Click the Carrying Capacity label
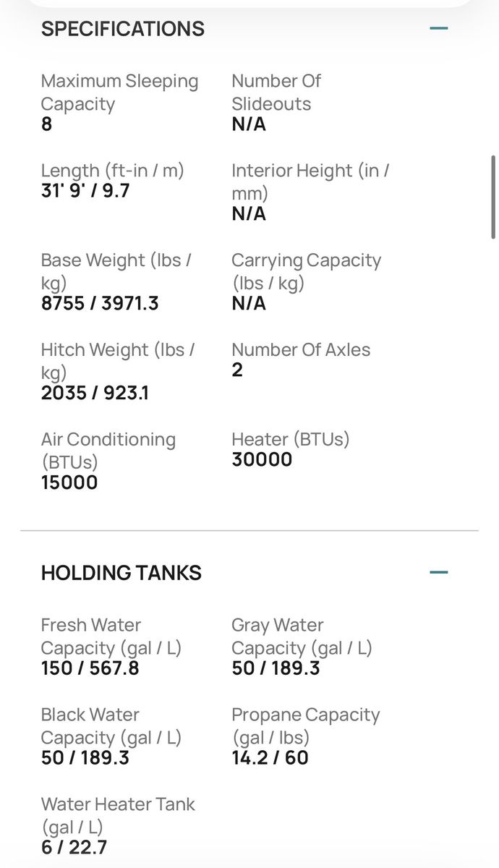Screen dimensions: 499x868 (307, 271)
